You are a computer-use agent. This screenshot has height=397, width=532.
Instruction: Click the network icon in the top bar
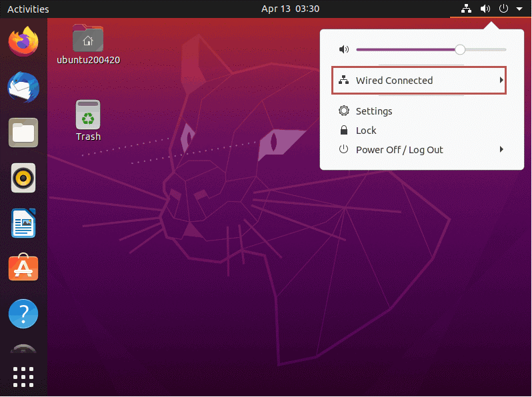click(x=466, y=9)
